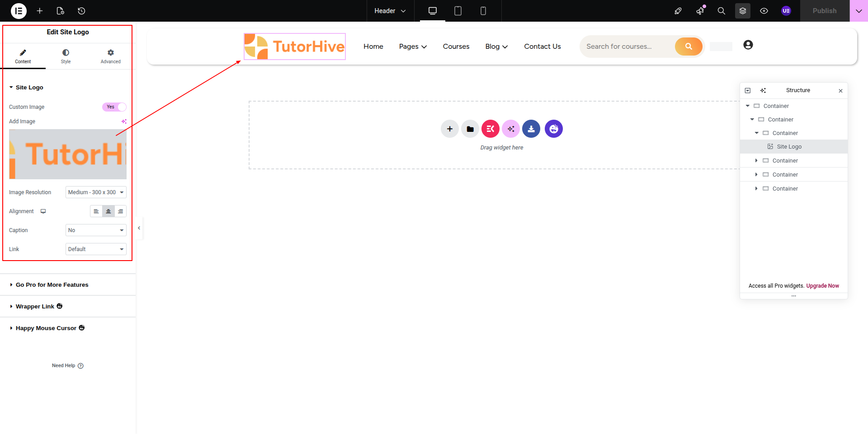This screenshot has height=434, width=868.
Task: Click the TutorHive logo image thumbnail
Action: 68,154
